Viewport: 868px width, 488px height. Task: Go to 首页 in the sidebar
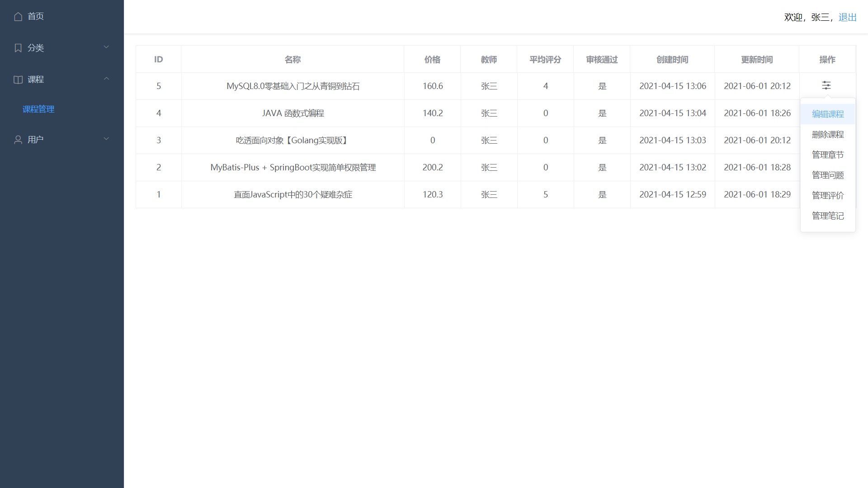click(x=35, y=16)
